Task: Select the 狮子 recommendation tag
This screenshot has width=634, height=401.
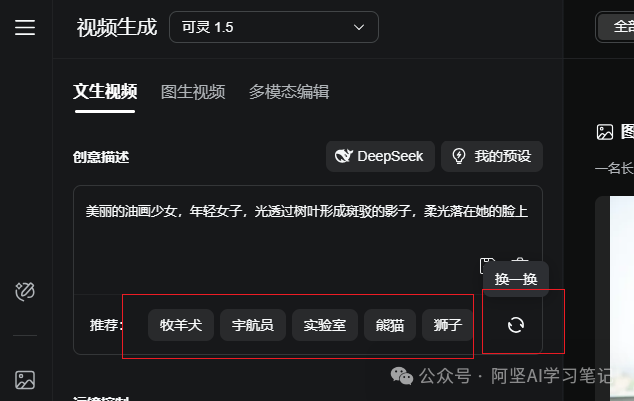Action: pos(448,325)
